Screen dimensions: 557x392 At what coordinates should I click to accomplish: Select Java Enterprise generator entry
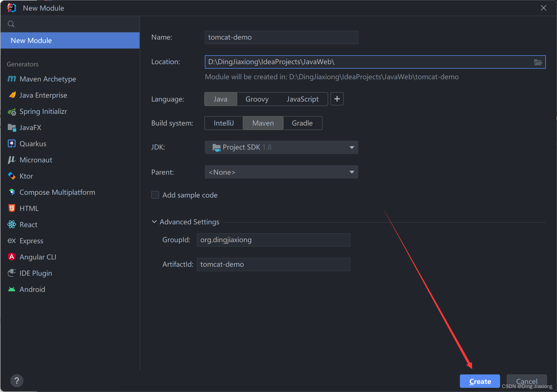(x=43, y=95)
